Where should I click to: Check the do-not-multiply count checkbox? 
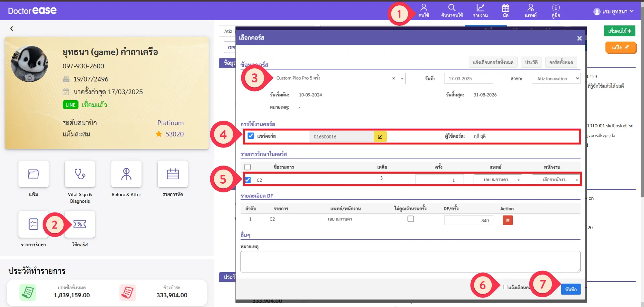point(411,219)
